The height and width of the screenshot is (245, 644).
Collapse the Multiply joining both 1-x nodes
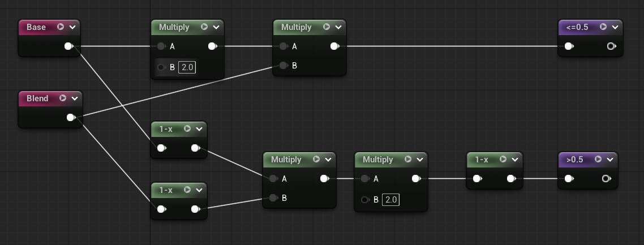pos(328,159)
